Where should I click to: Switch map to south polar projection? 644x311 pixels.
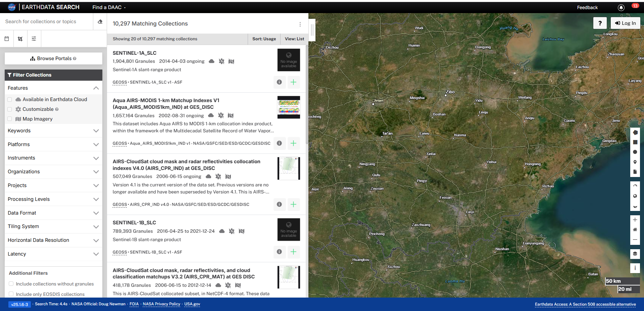tap(635, 206)
